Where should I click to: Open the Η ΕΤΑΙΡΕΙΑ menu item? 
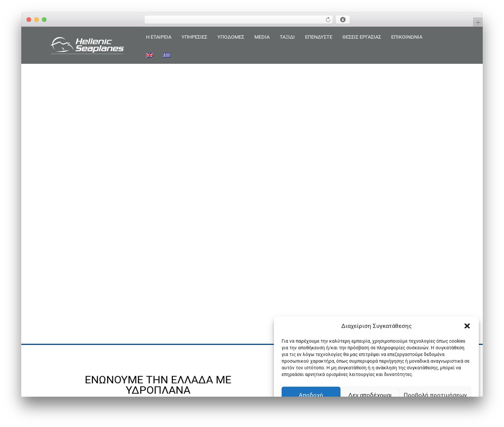[x=159, y=37]
